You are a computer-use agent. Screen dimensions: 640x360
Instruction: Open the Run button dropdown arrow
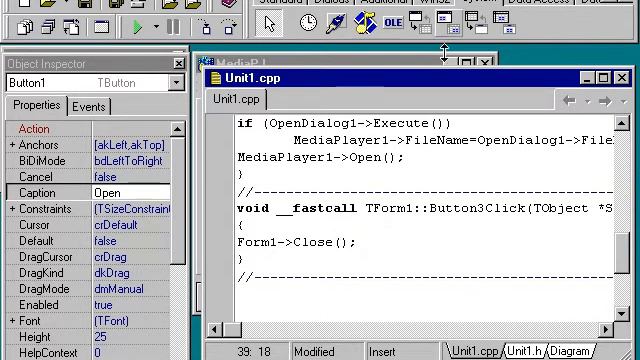(x=156, y=27)
